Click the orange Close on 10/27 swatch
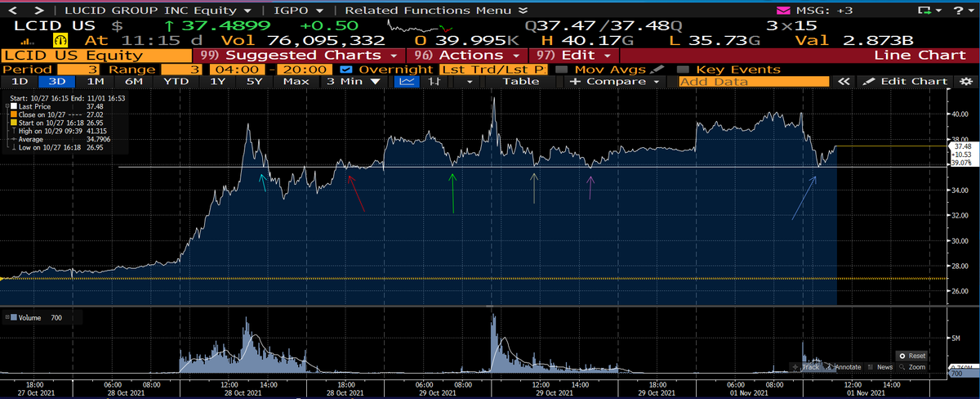 pos(12,114)
